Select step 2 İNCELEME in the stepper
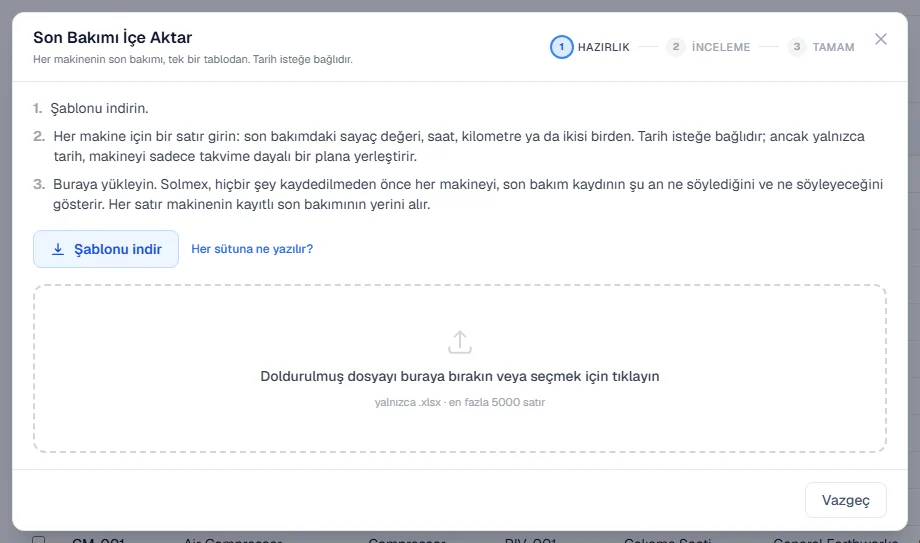 click(708, 47)
